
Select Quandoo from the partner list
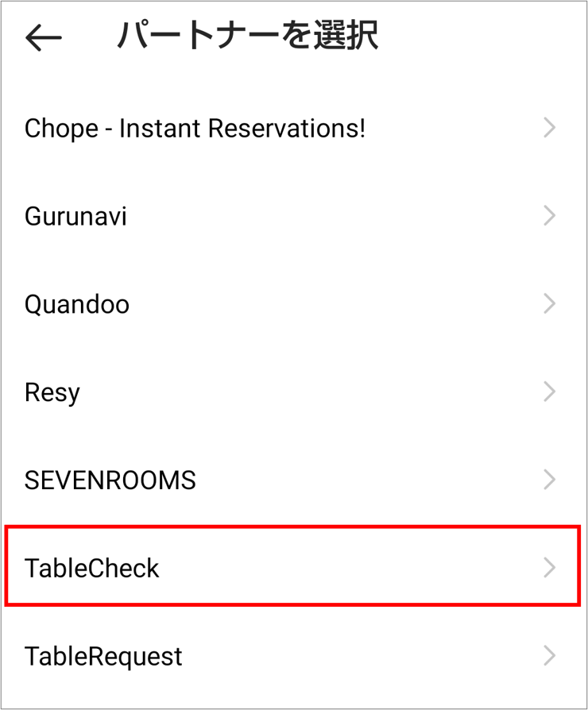click(x=77, y=304)
